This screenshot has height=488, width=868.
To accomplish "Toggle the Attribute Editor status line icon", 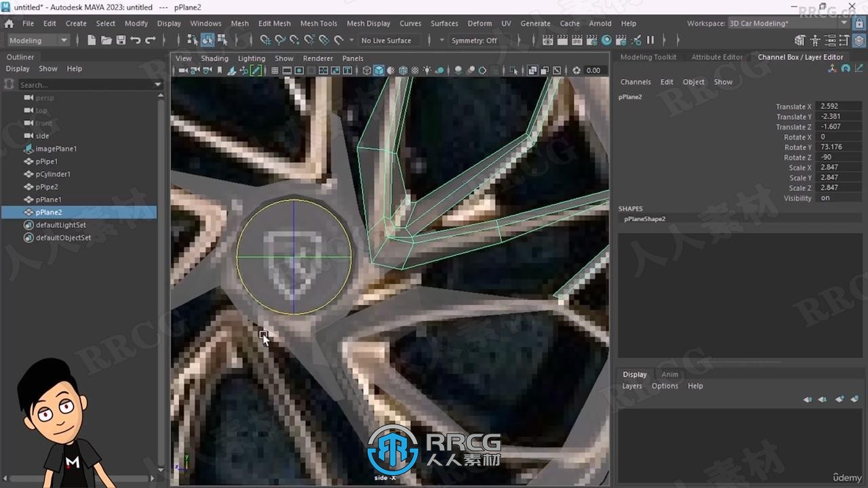I will tap(830, 40).
